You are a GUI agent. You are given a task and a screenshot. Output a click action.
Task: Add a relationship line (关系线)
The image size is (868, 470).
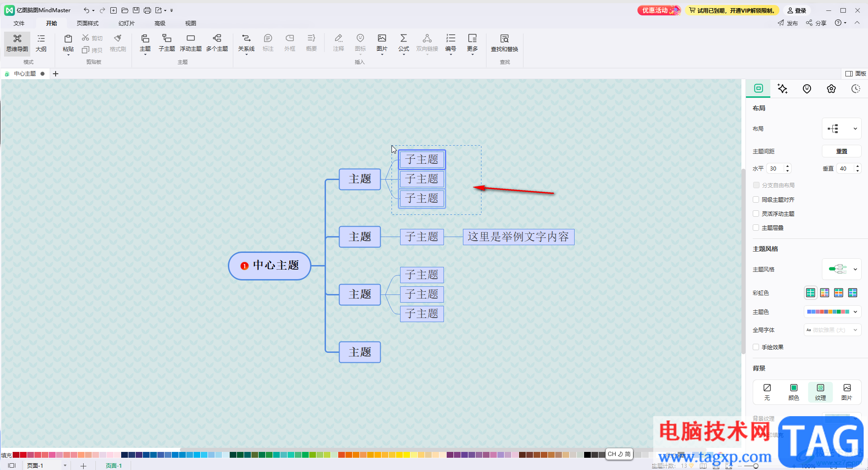click(x=246, y=43)
